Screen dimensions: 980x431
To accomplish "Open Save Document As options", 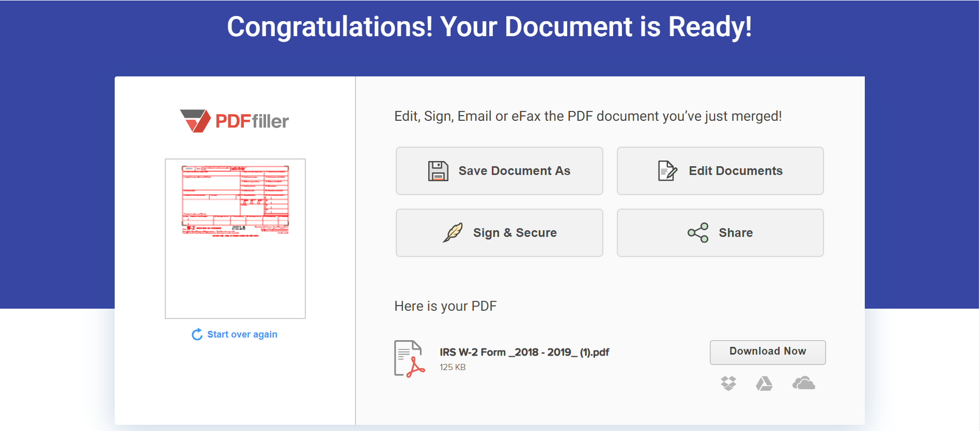I will click(x=499, y=170).
